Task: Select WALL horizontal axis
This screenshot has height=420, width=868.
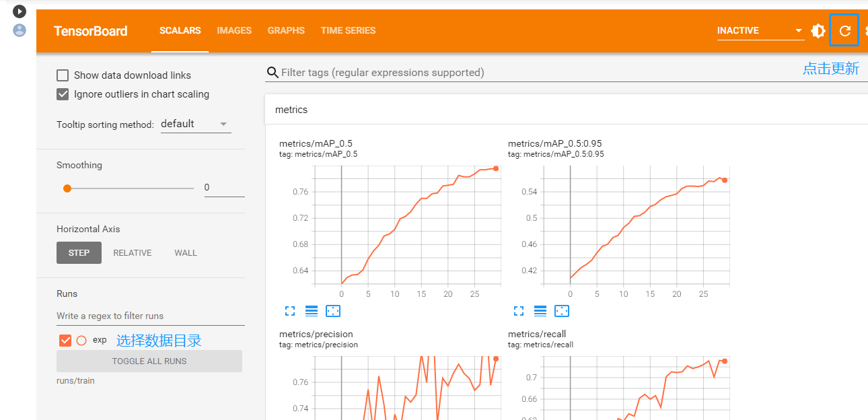Action: coord(186,253)
